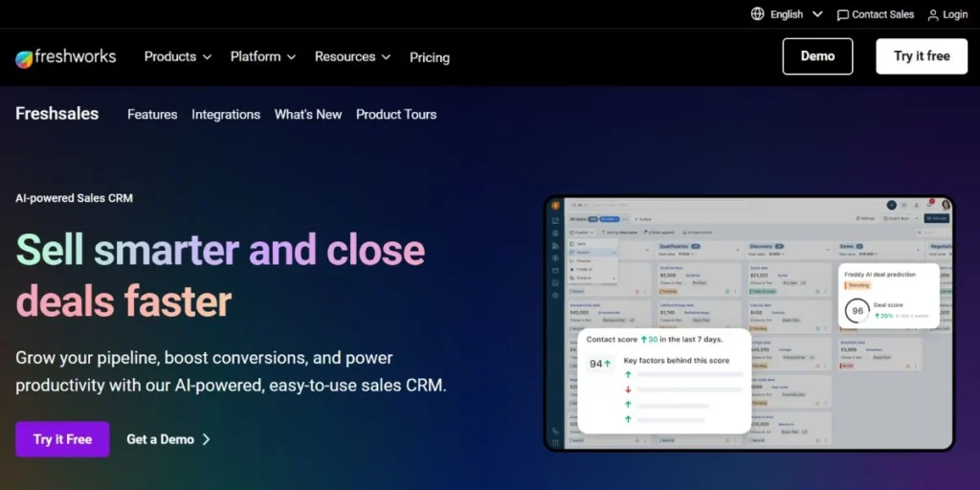The height and width of the screenshot is (490, 980).
Task: Follow the Get a Demo link
Action: [x=168, y=439]
